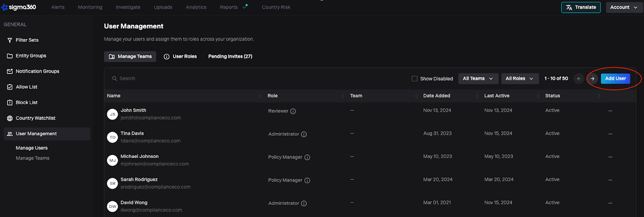Click the Country Watchlist globe icon
Image resolution: width=644 pixels, height=217 pixels.
10,118
